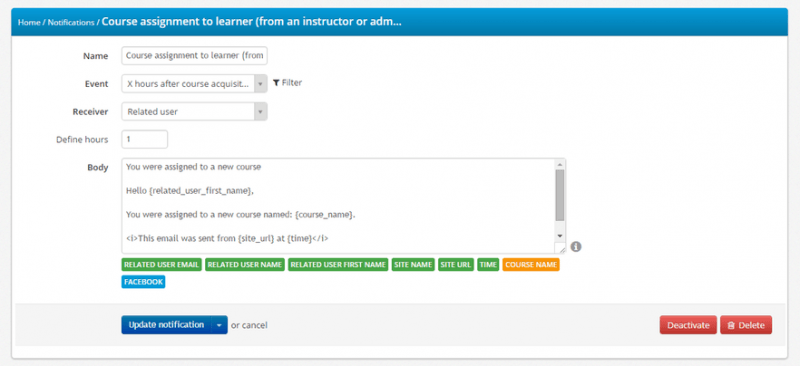Click the cancel link
The width and height of the screenshot is (800, 366).
[x=254, y=325]
